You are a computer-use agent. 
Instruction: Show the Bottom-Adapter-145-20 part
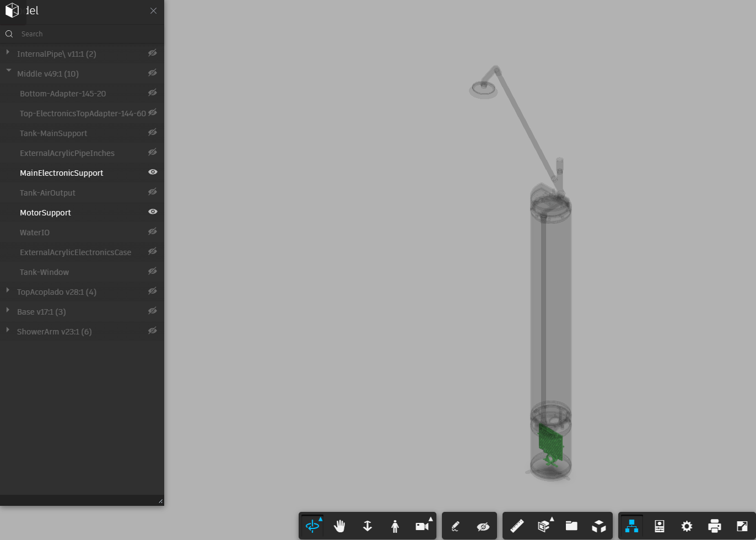tap(153, 93)
